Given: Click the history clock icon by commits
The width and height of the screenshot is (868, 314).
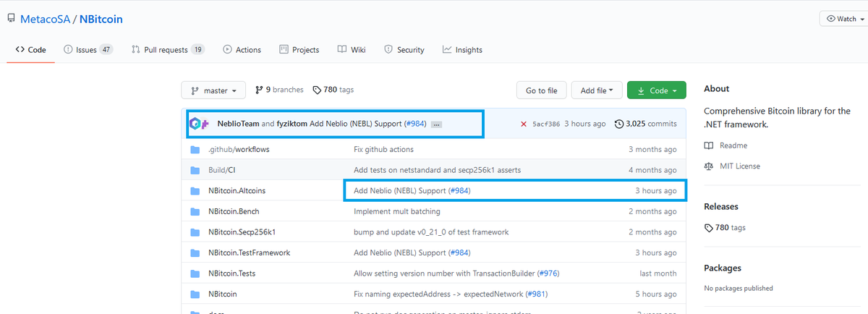Looking at the screenshot, I should click(619, 124).
